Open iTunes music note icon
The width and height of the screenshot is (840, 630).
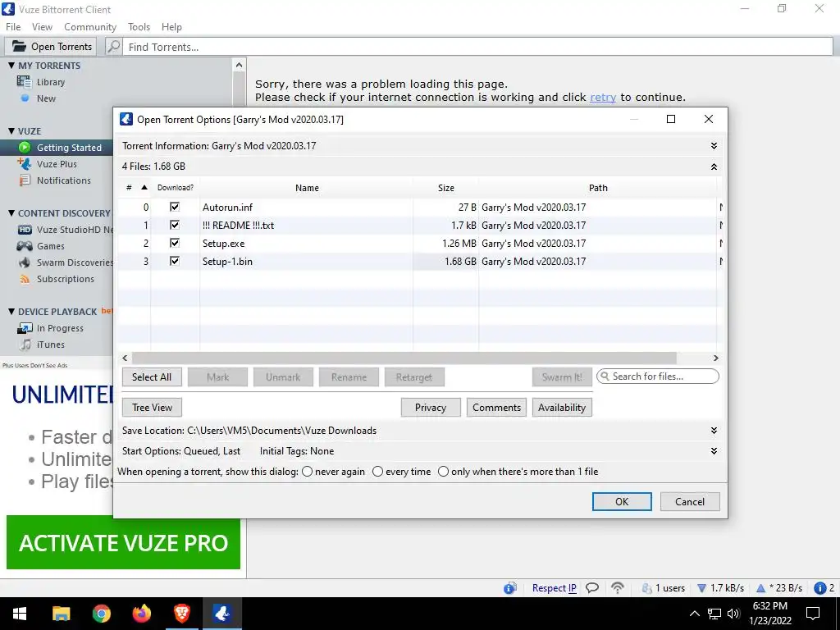coord(25,345)
